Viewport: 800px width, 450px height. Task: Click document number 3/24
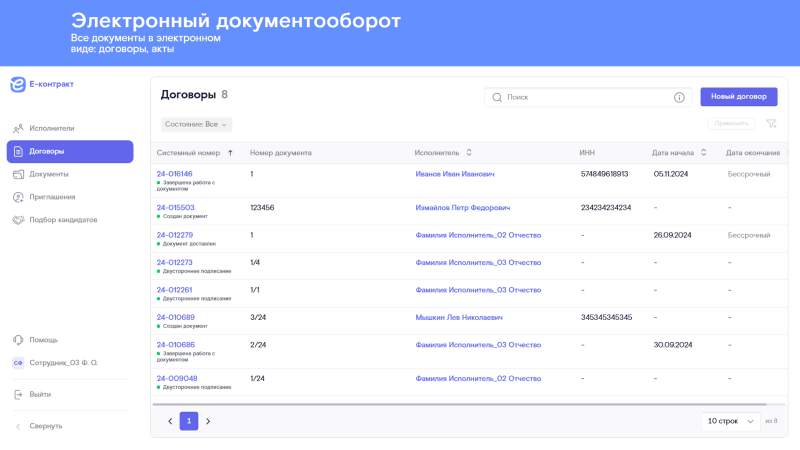258,318
